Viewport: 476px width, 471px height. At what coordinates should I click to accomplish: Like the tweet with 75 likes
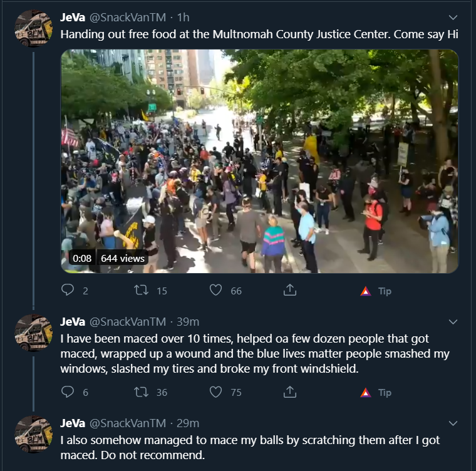click(215, 391)
